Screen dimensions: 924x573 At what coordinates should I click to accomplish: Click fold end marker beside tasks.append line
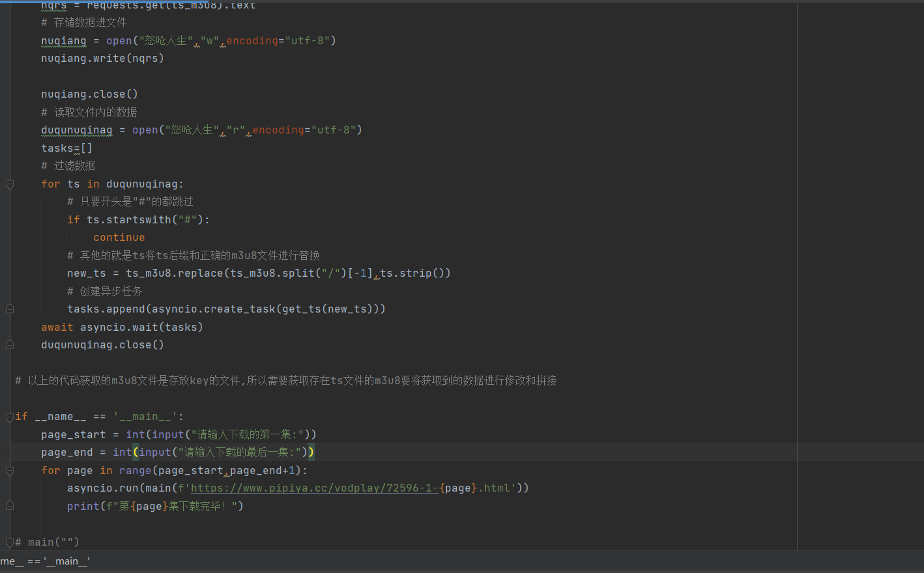tap(10, 309)
